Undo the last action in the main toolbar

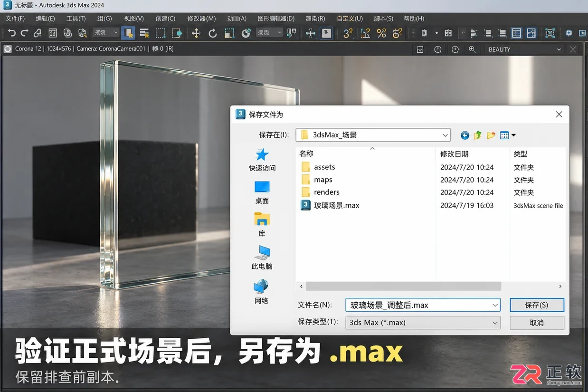click(12, 33)
